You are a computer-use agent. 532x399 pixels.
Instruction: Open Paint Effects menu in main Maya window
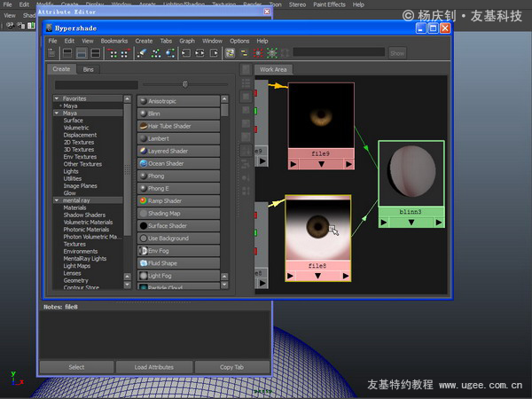(329, 4)
